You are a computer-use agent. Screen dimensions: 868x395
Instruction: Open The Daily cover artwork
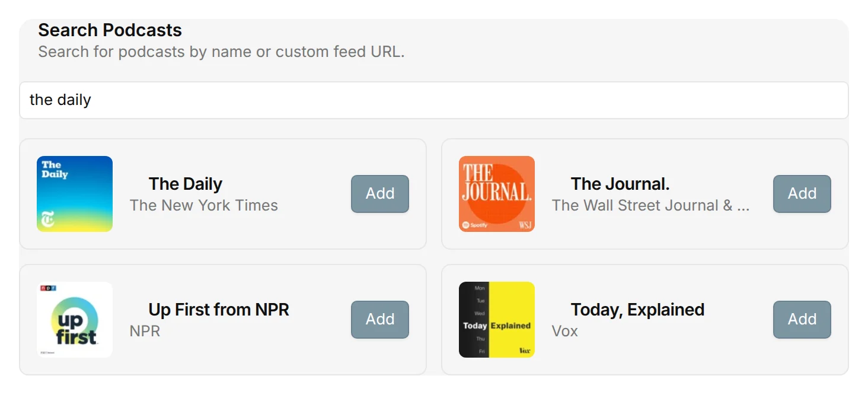tap(75, 194)
